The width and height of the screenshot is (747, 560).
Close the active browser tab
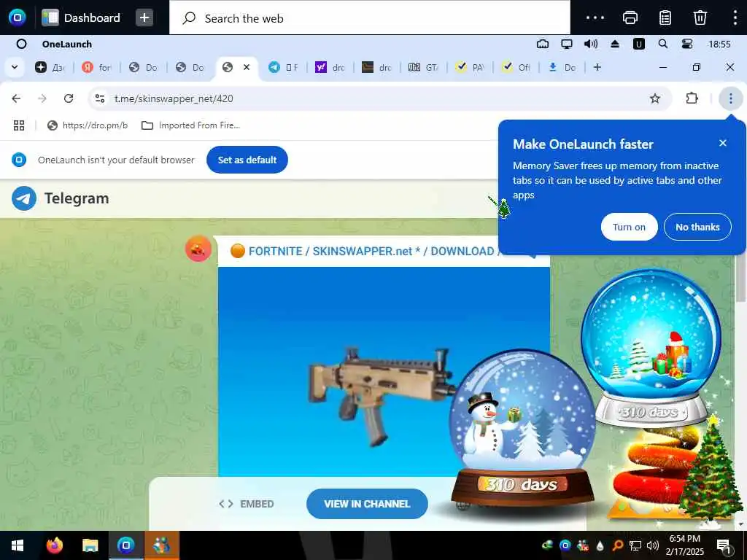247,67
